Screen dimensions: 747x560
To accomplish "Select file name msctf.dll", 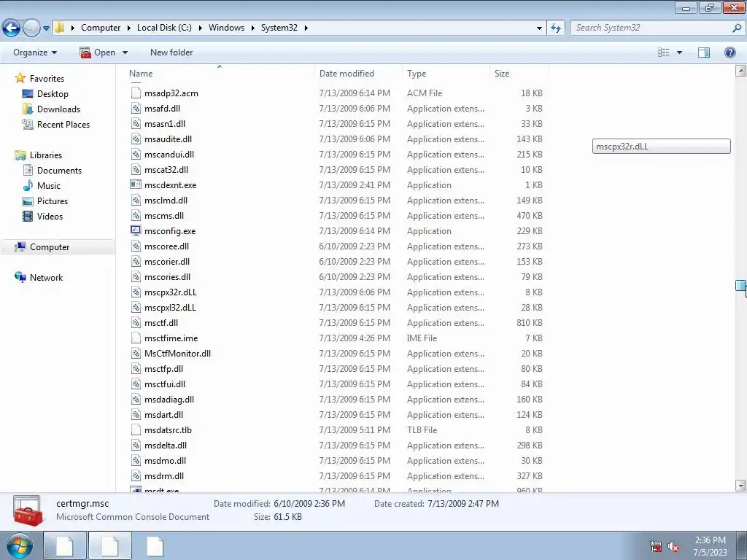I will click(x=161, y=323).
